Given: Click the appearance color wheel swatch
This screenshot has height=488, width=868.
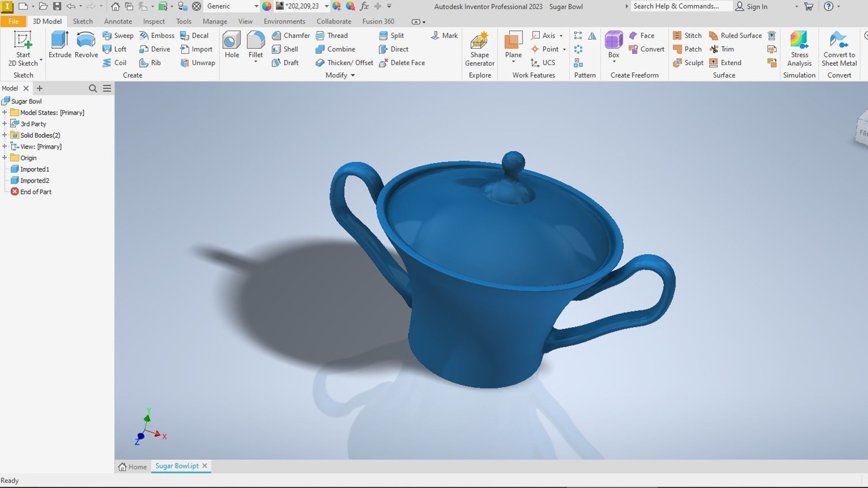Looking at the screenshot, I should (x=267, y=6).
